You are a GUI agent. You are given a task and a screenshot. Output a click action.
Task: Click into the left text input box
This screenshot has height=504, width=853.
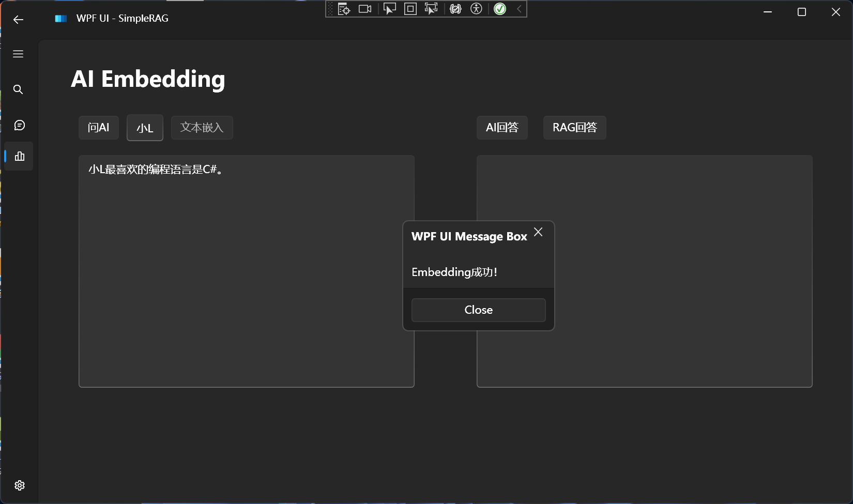click(247, 271)
